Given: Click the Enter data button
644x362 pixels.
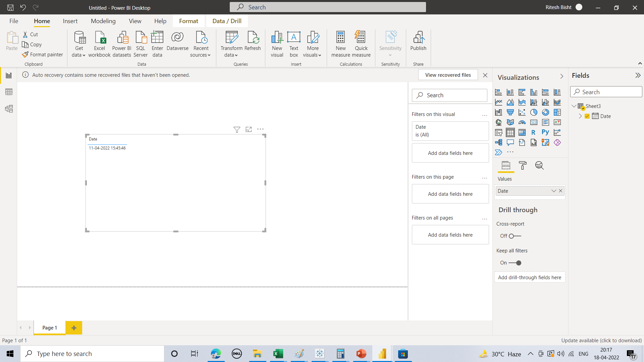Looking at the screenshot, I should click(157, 44).
